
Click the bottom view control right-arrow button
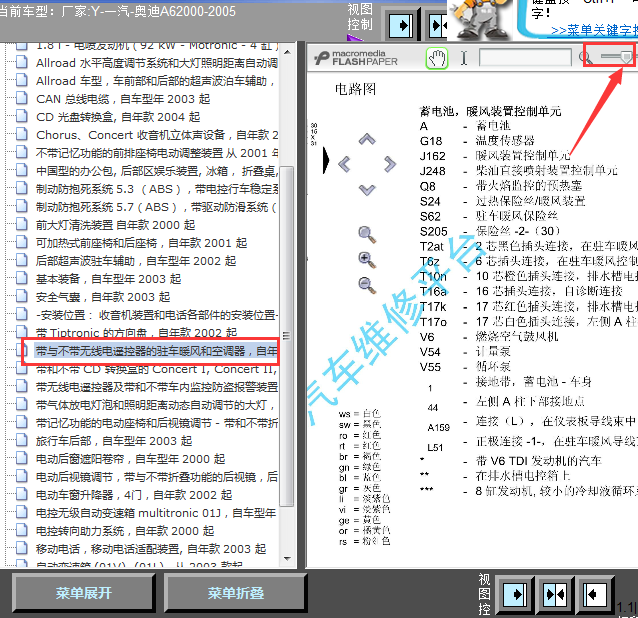[x=516, y=595]
